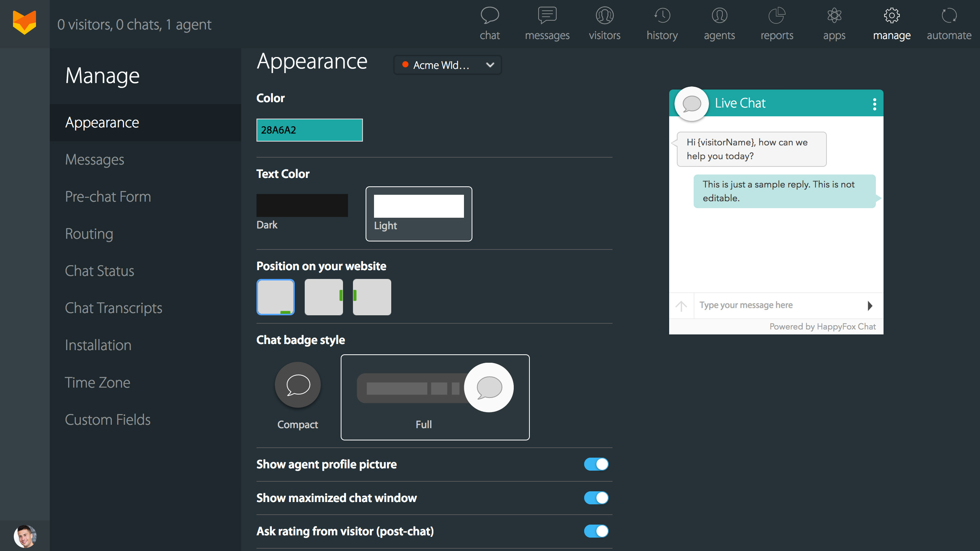Screen dimensions: 980x551
Task: Toggle Ask rating from visitor switch
Action: 596,531
